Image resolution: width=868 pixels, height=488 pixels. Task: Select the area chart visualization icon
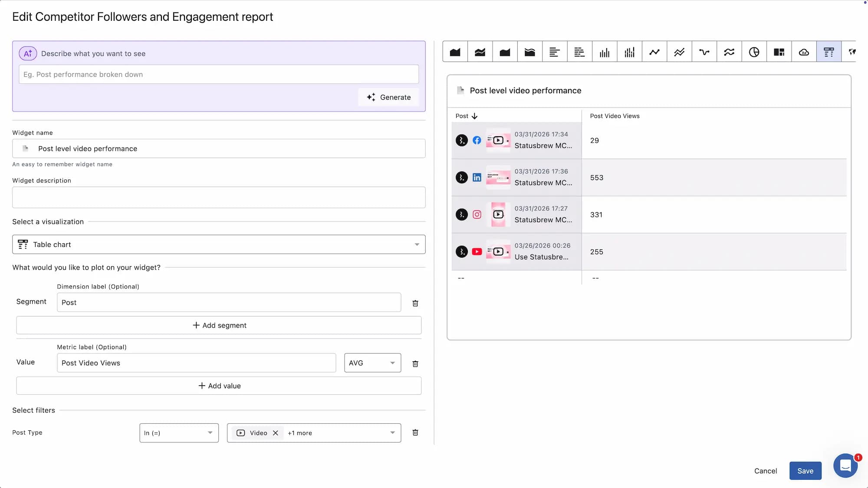pos(455,51)
